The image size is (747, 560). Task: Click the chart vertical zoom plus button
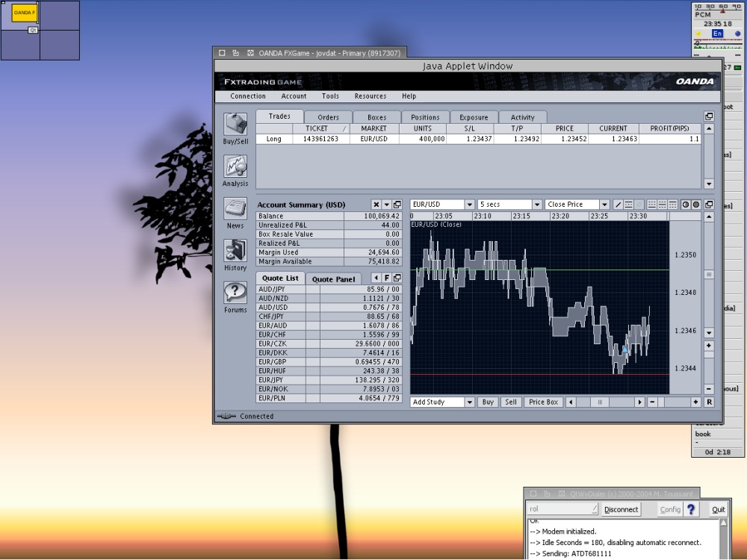pos(709,346)
